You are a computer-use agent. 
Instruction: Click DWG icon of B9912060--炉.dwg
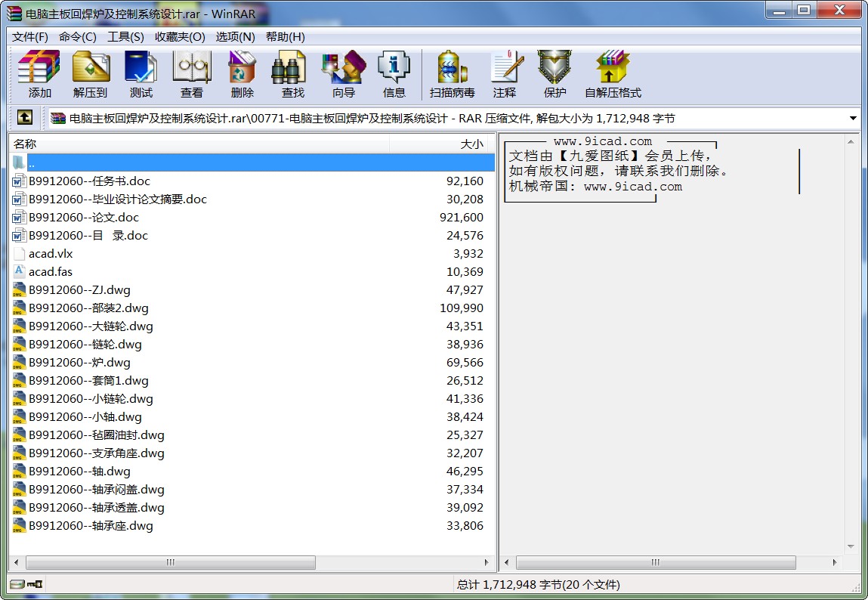pyautogui.click(x=19, y=363)
